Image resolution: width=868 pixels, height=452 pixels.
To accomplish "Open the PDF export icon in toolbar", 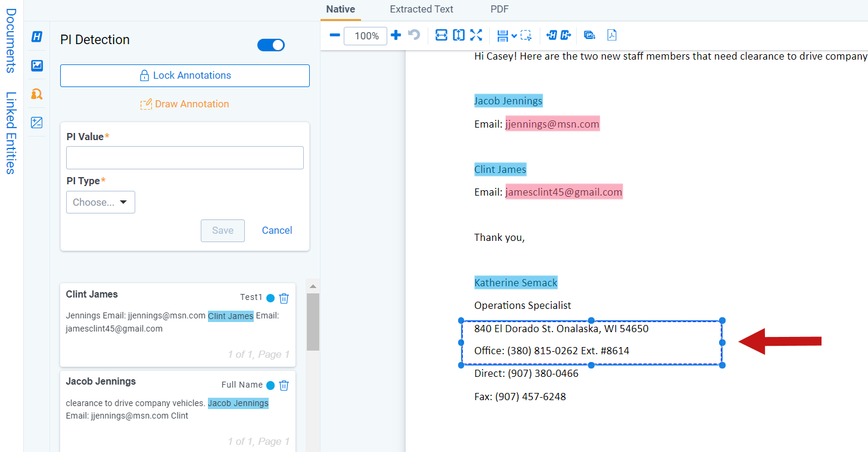I will point(612,35).
